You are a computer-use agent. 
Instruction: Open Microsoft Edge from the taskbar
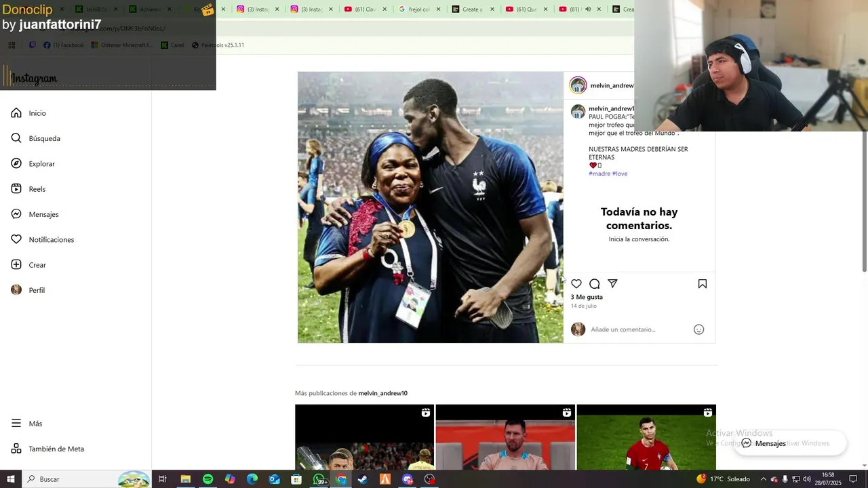(x=252, y=479)
